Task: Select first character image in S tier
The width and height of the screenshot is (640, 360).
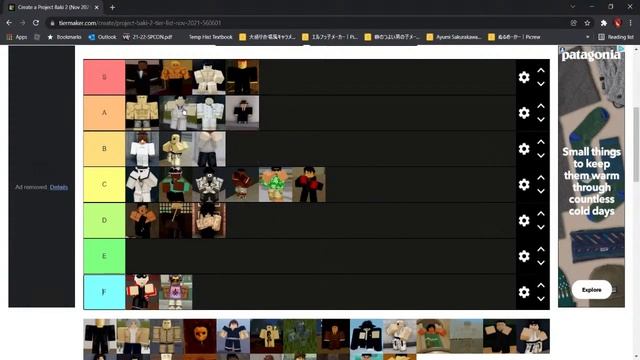Action: coord(142,77)
